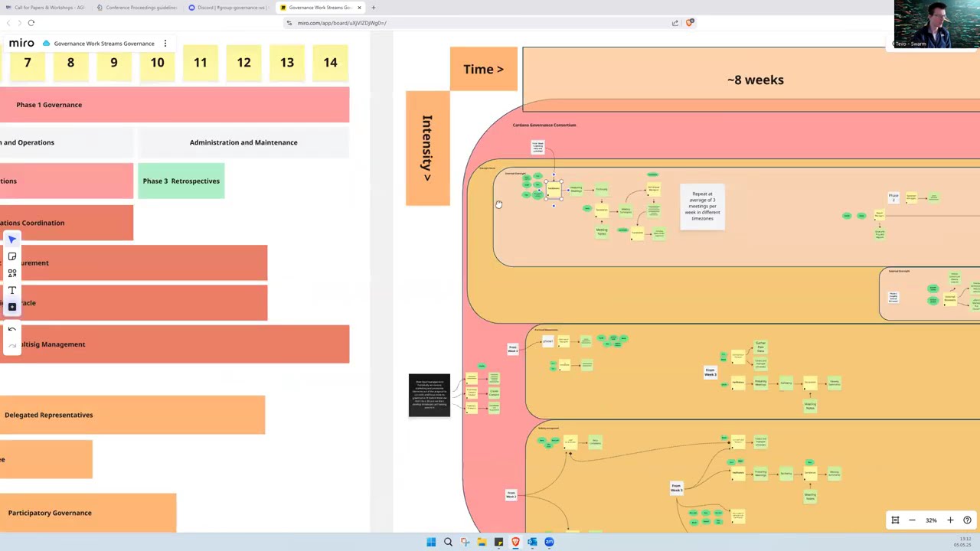The width and height of the screenshot is (980, 551).
Task: Open the sticky notes taskbar app
Action: pos(498,542)
